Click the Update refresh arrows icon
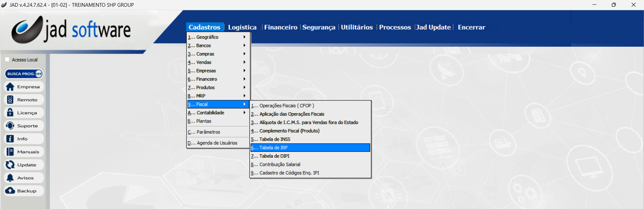Viewport: 644px width, 209px height. click(10, 165)
